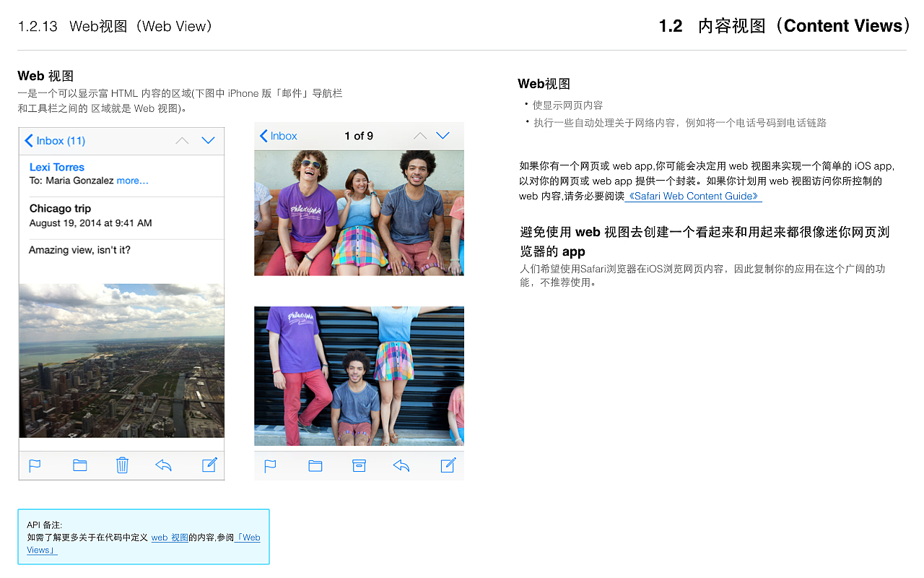Click the archive box icon in the right toolbar
This screenshot has width=924, height=578.
359,466
